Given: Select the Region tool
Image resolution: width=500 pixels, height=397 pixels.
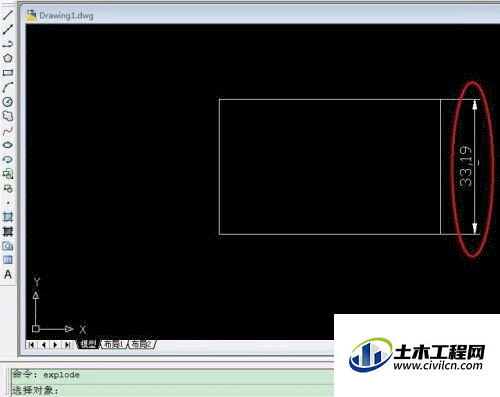Looking at the screenshot, I should 8,246.
